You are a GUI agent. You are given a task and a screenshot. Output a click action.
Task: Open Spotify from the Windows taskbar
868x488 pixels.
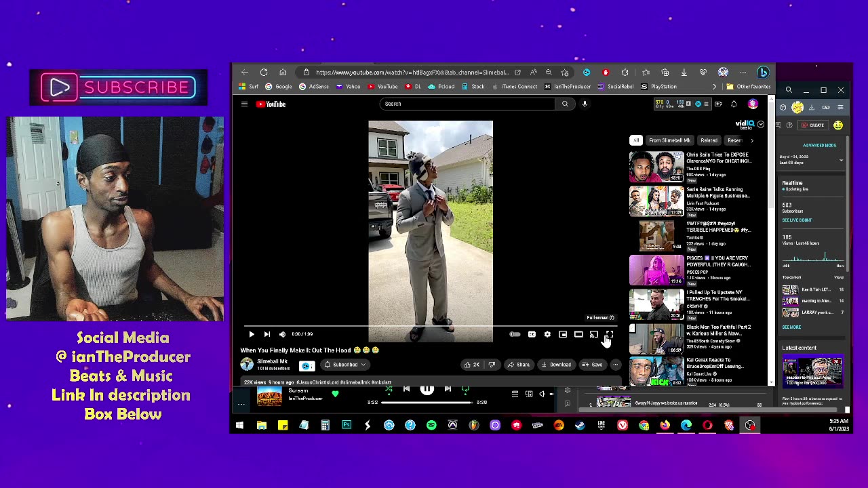click(431, 426)
